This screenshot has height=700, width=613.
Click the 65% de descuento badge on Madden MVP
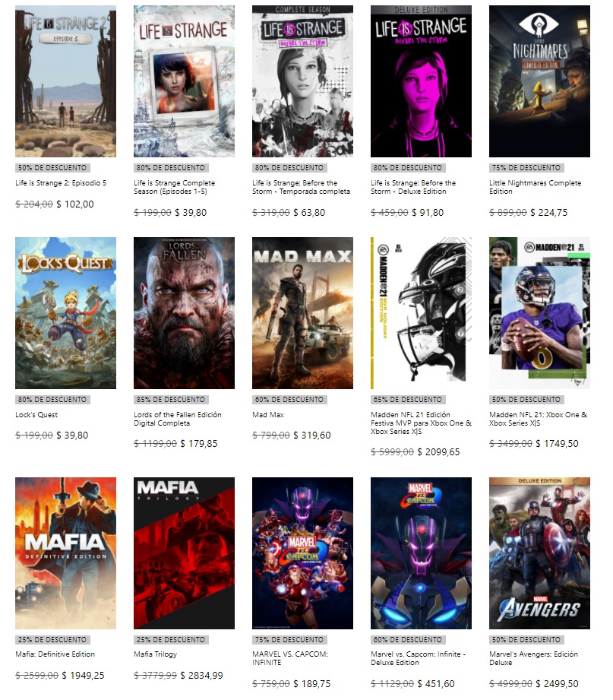point(408,400)
